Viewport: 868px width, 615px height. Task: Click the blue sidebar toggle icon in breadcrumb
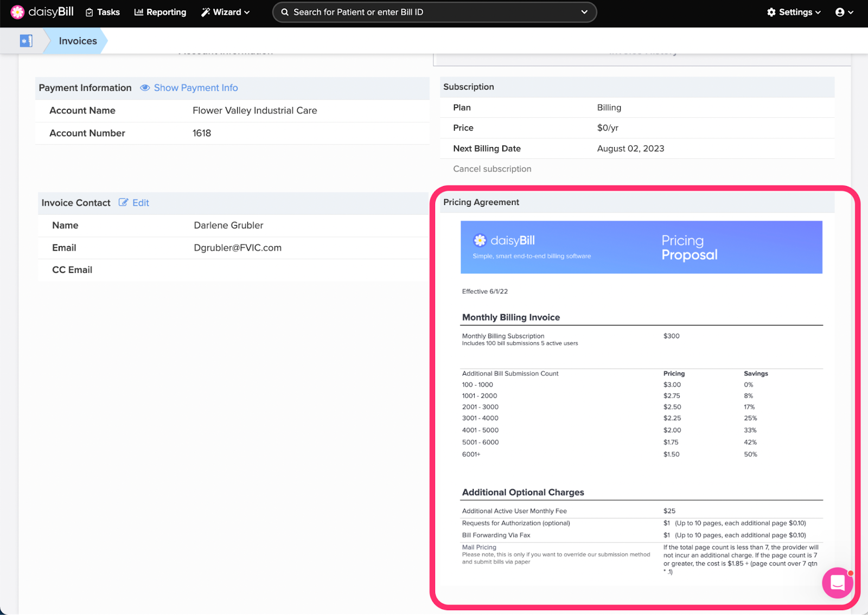pyautogui.click(x=26, y=41)
